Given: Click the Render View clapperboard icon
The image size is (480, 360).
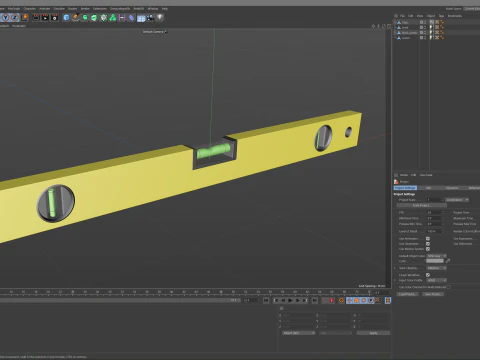Looking at the screenshot, I should tap(36, 17).
